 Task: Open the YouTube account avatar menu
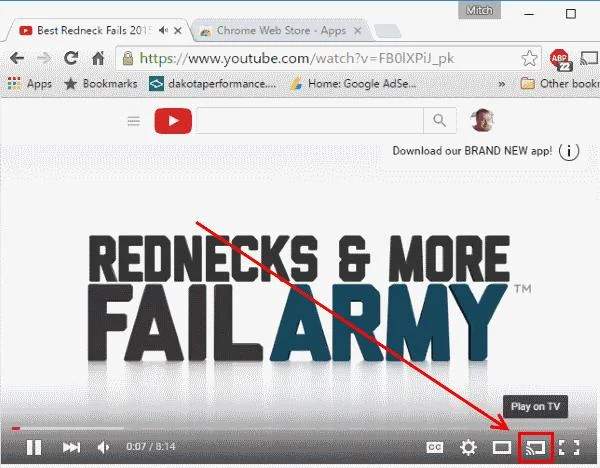[482, 120]
